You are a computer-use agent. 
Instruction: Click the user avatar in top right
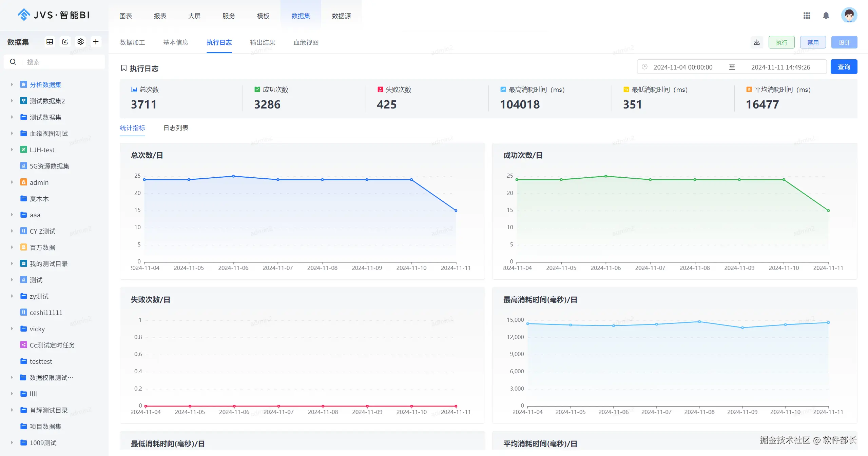[x=849, y=15]
